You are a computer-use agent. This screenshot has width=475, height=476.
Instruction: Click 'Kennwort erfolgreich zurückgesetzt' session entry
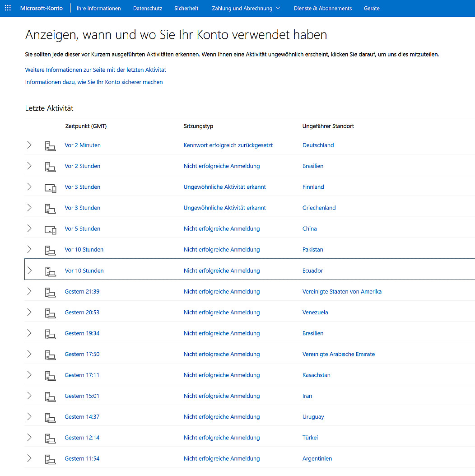pos(228,145)
